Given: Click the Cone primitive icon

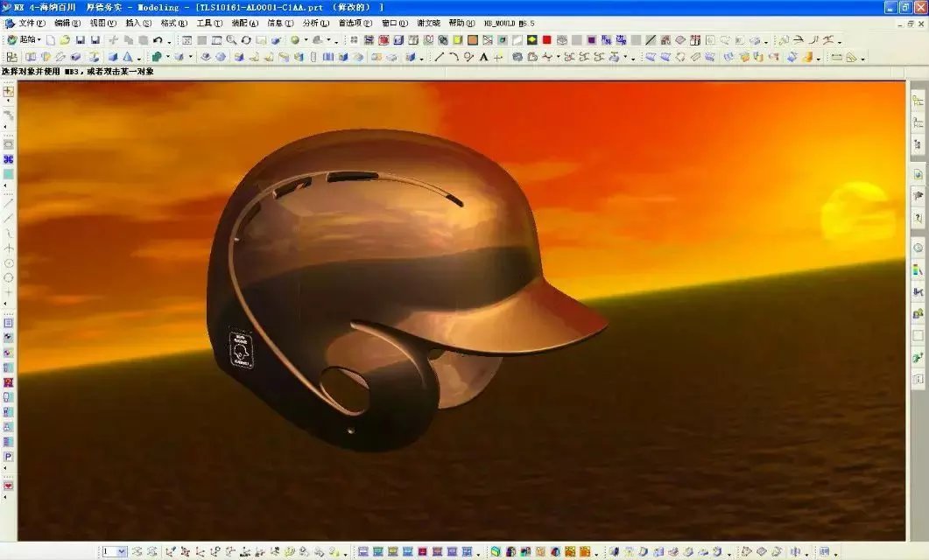Looking at the screenshot, I should pos(126,58).
